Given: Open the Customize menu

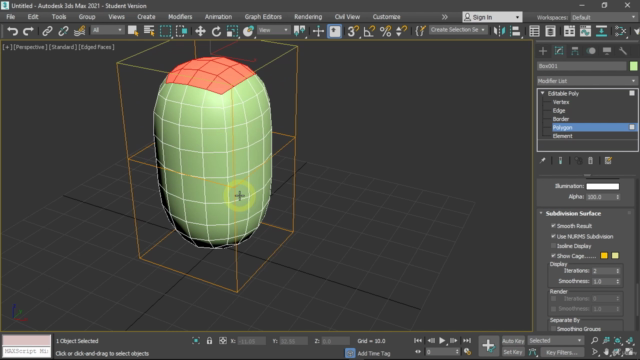Looking at the screenshot, I should [x=386, y=17].
